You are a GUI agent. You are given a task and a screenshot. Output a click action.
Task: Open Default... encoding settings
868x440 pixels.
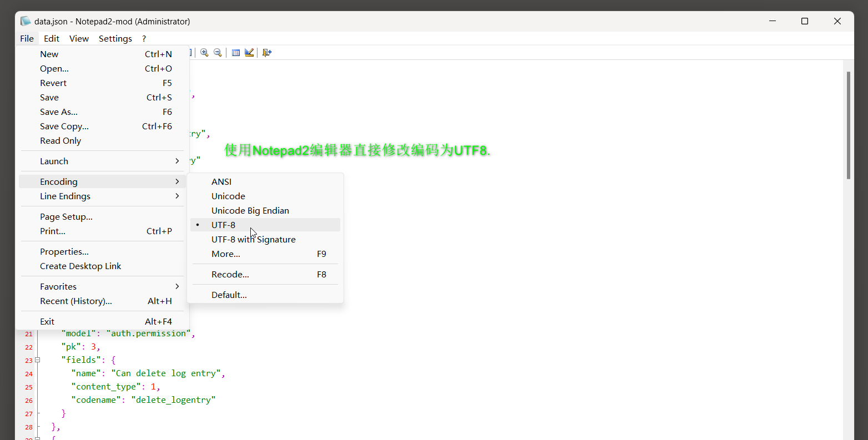265,295
